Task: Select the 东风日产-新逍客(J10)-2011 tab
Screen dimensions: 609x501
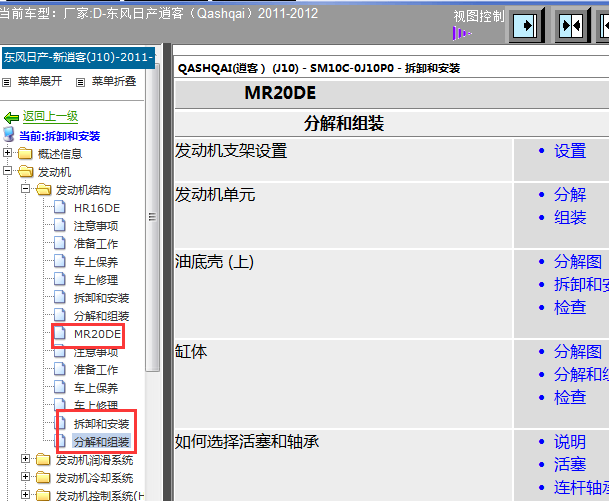Action: [78, 57]
